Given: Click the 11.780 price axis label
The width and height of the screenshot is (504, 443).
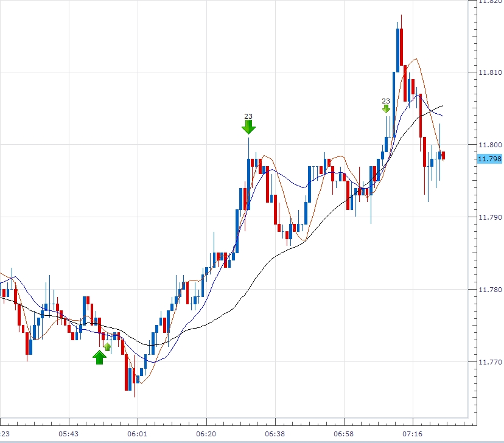Looking at the screenshot, I should tap(490, 290).
